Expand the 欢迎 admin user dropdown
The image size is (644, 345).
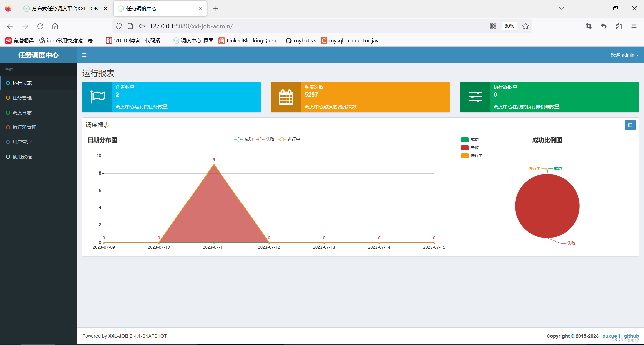(x=625, y=55)
